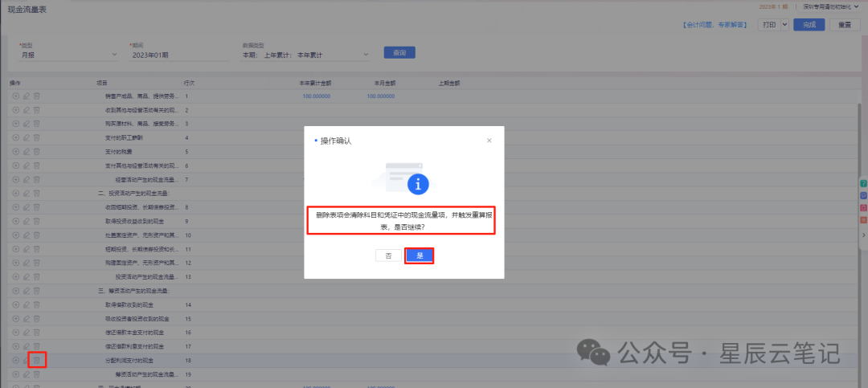Click add plus icon on row 1
The image size is (868, 388).
(15, 96)
